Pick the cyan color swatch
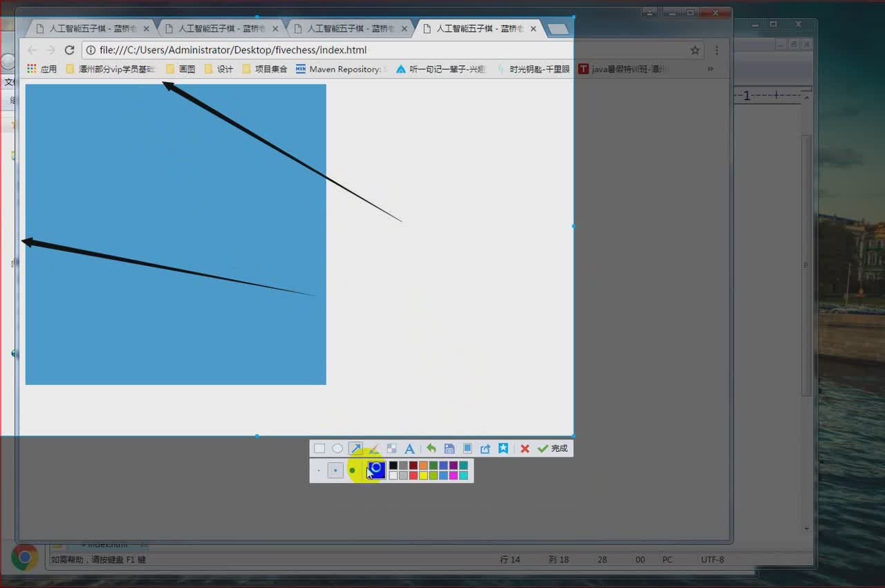The width and height of the screenshot is (885, 588). 463,475
